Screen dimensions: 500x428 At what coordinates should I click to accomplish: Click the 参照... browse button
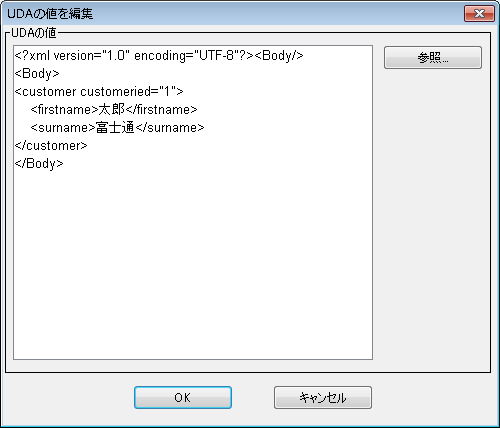[x=433, y=58]
